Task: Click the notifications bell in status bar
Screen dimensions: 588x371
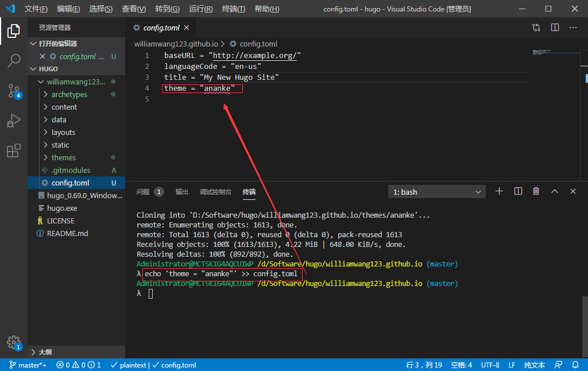Action: pos(575,365)
